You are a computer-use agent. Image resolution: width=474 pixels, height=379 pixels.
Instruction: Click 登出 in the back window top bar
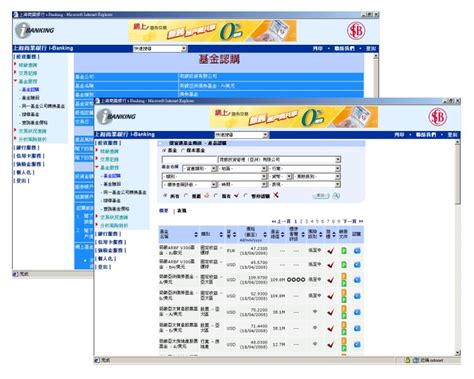(x=371, y=49)
